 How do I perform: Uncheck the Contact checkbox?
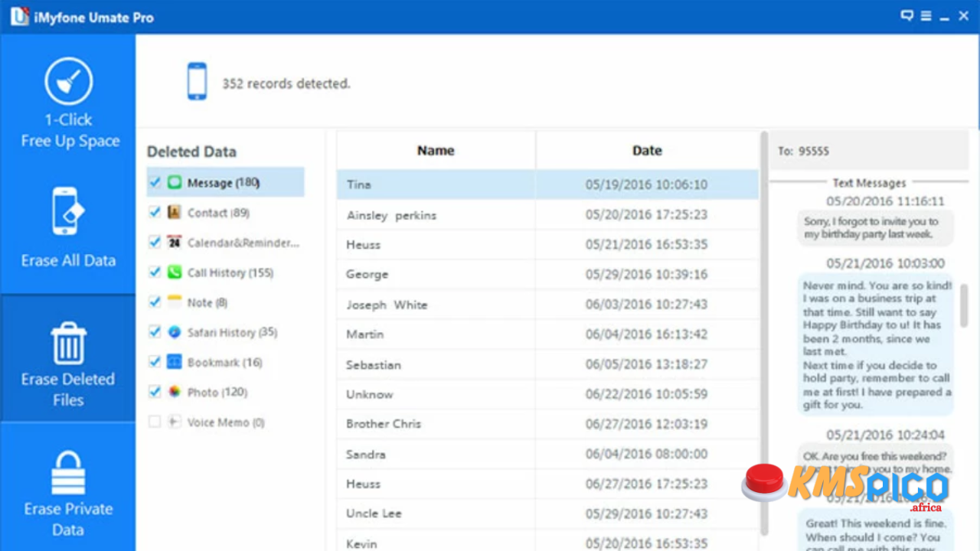[155, 212]
